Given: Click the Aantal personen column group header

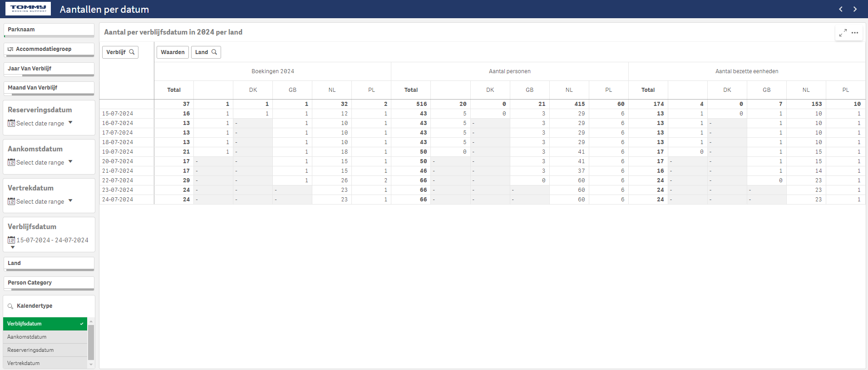Looking at the screenshot, I should click(x=510, y=71).
